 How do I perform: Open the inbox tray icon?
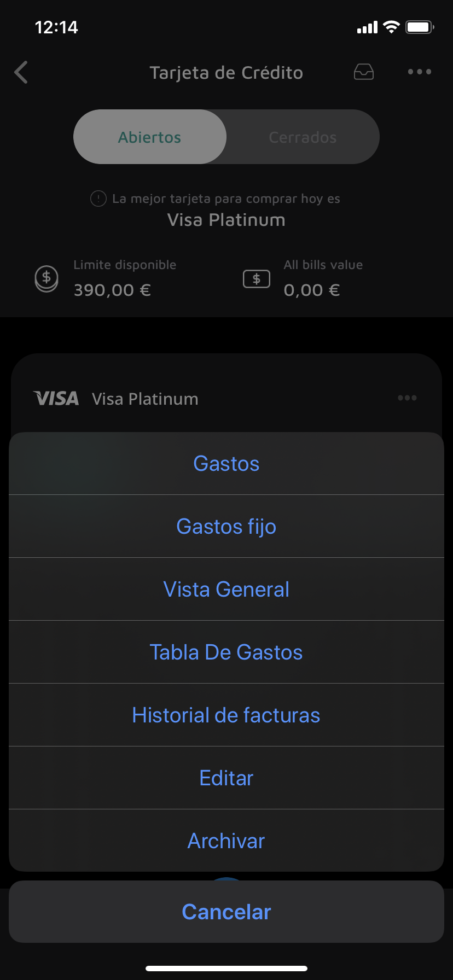pyautogui.click(x=364, y=72)
